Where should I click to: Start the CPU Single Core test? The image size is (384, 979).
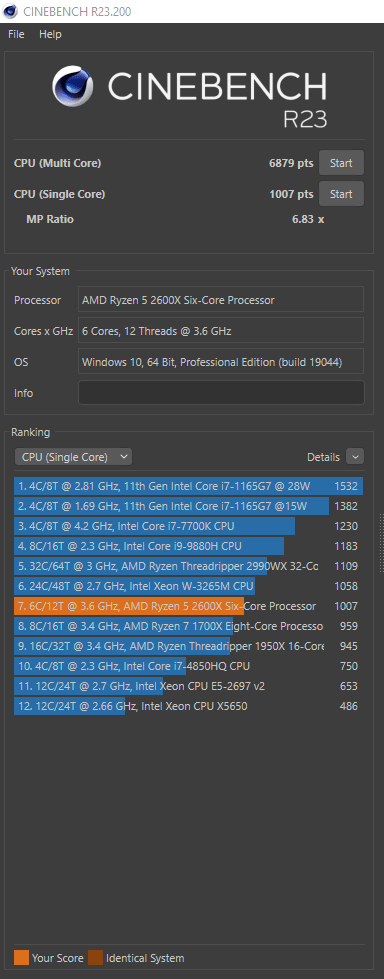pyautogui.click(x=341, y=194)
